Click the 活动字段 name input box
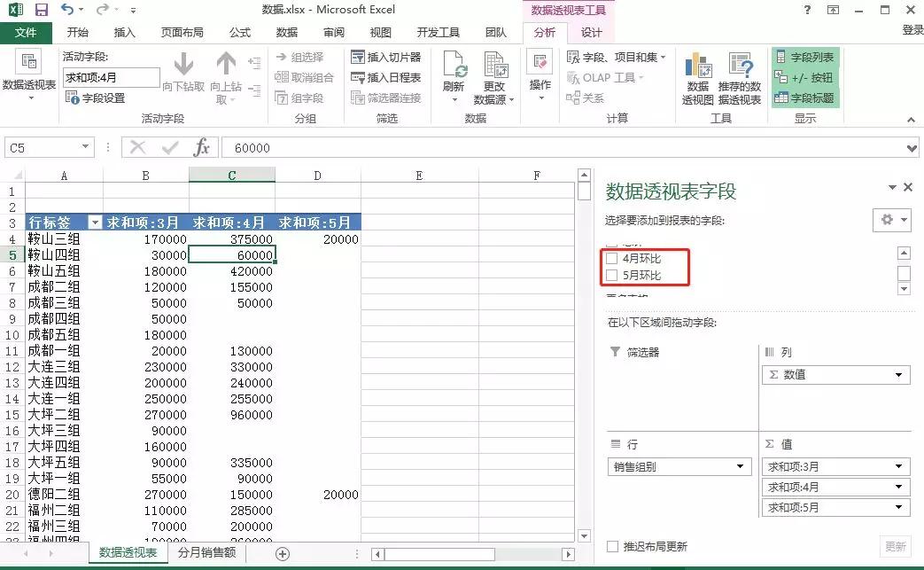The height and width of the screenshot is (570, 924). (x=112, y=77)
